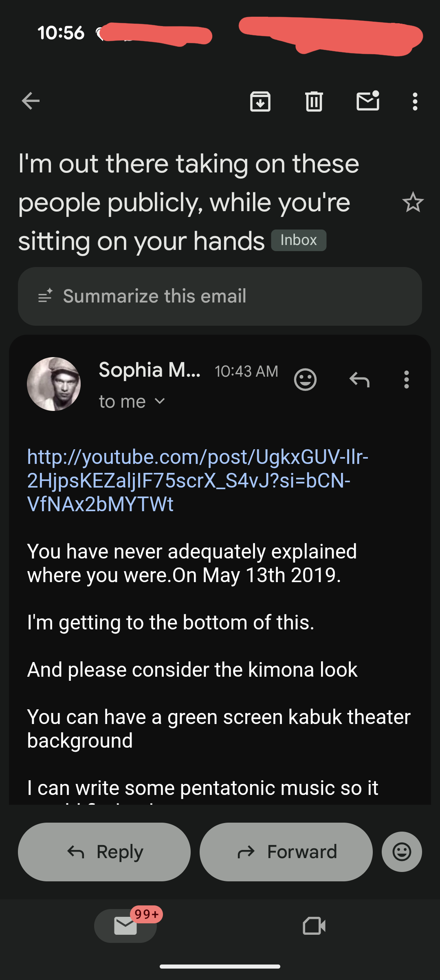The image size is (440, 980).
Task: Tap the round emoji button beside Forward
Action: coord(402,852)
